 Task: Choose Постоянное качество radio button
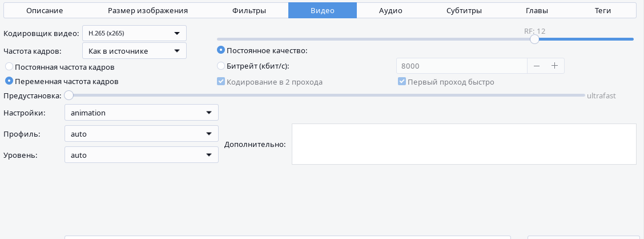tap(221, 50)
